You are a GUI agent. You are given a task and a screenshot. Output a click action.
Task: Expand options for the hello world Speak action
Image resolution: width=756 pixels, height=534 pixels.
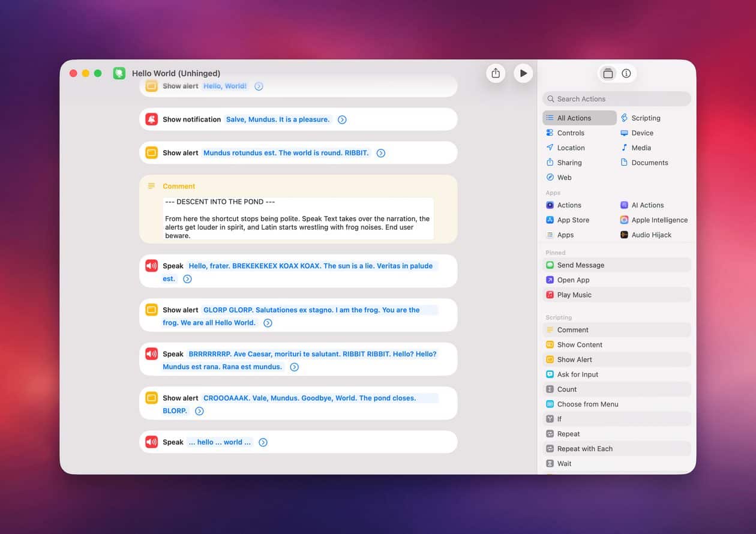[263, 442]
